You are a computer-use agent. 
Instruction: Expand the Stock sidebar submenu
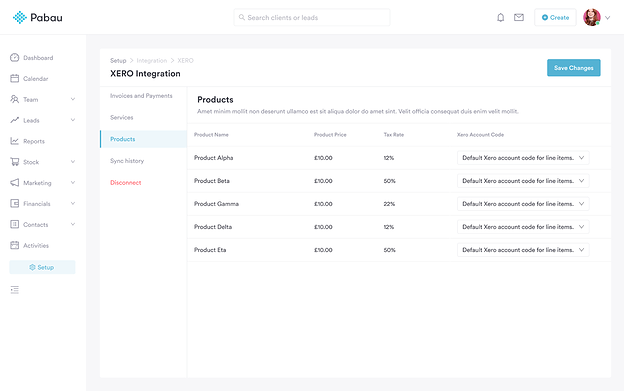click(73, 161)
